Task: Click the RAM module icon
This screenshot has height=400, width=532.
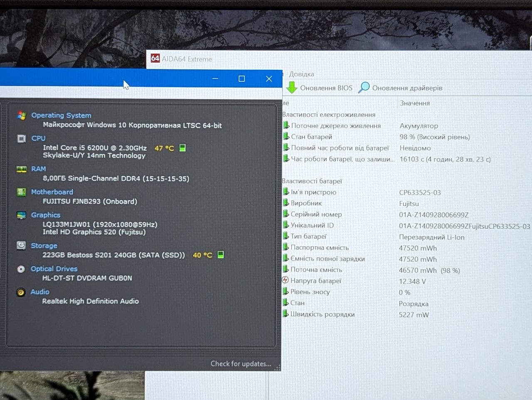Action: (x=21, y=169)
